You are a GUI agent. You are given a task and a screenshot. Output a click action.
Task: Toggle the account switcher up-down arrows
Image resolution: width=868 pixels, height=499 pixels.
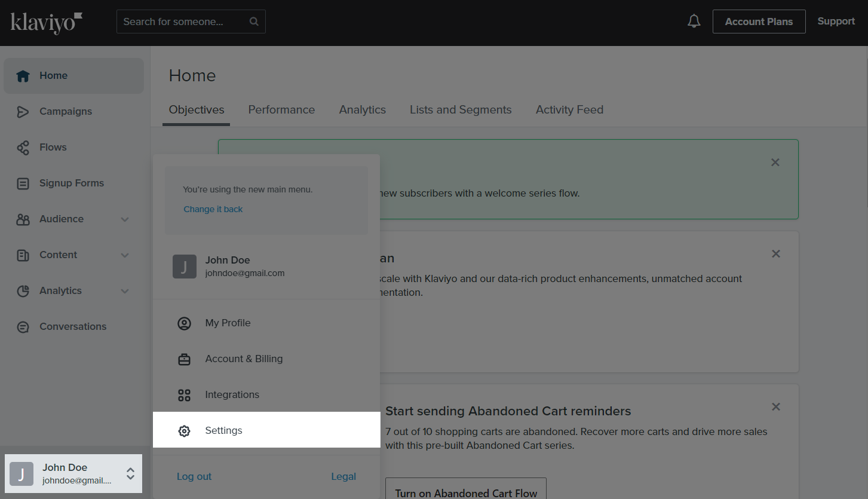pos(130,474)
